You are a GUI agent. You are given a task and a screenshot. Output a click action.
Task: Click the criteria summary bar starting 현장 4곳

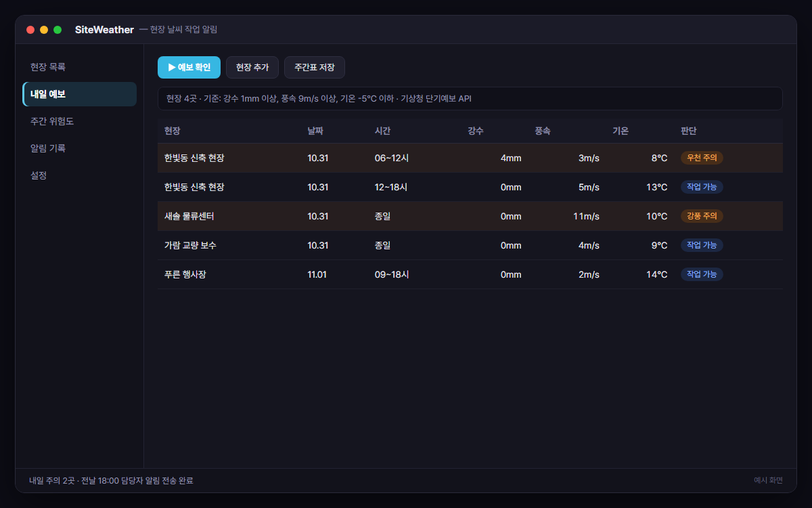coord(470,98)
